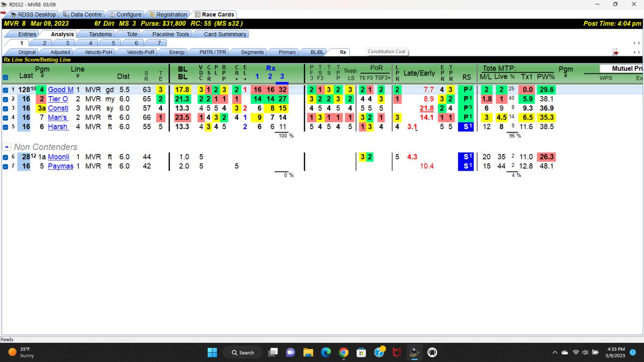This screenshot has height=362, width=644.
Task: Open the Good M horse link
Action: pos(61,90)
